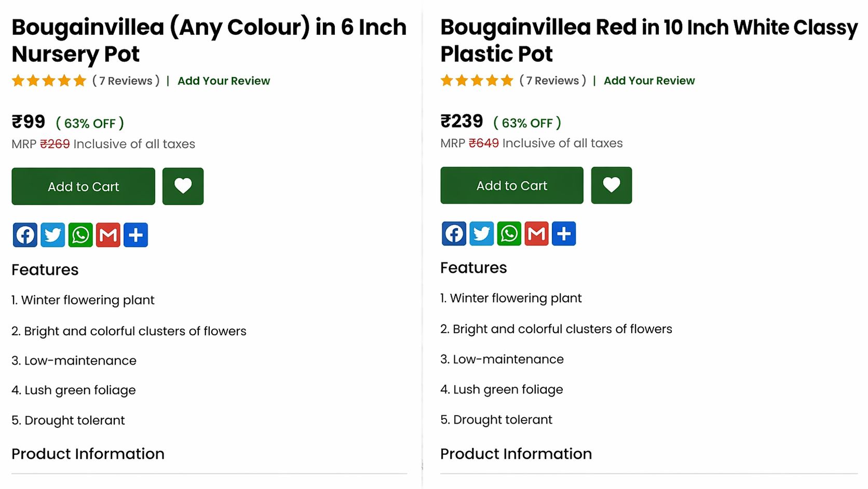868x489 pixels.
Task: Share 6 Inch Nursery Pot via Gmail
Action: (x=108, y=235)
